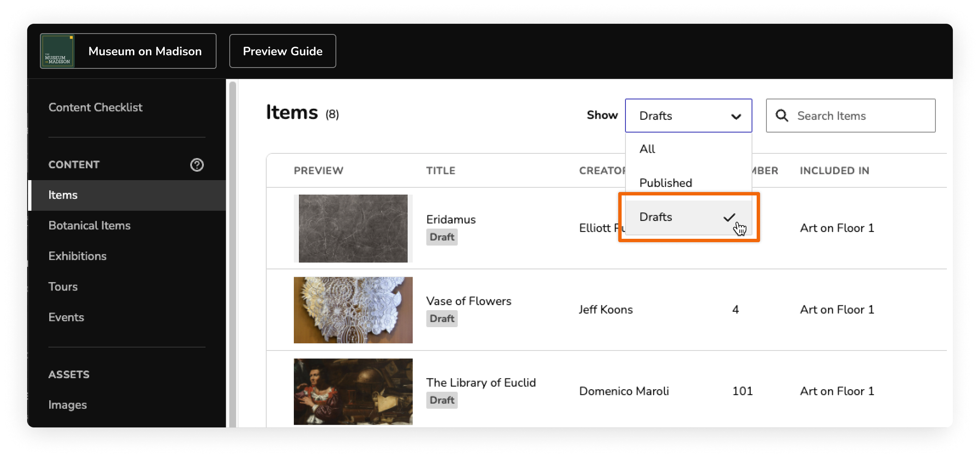Click Draft badge under The Library of Euclid
The height and width of the screenshot is (458, 980).
point(442,400)
